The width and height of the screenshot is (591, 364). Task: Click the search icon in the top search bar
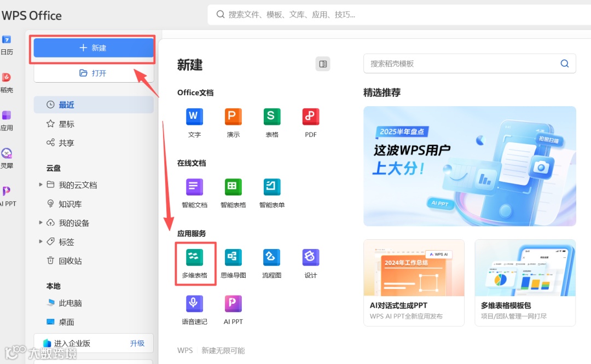(220, 14)
